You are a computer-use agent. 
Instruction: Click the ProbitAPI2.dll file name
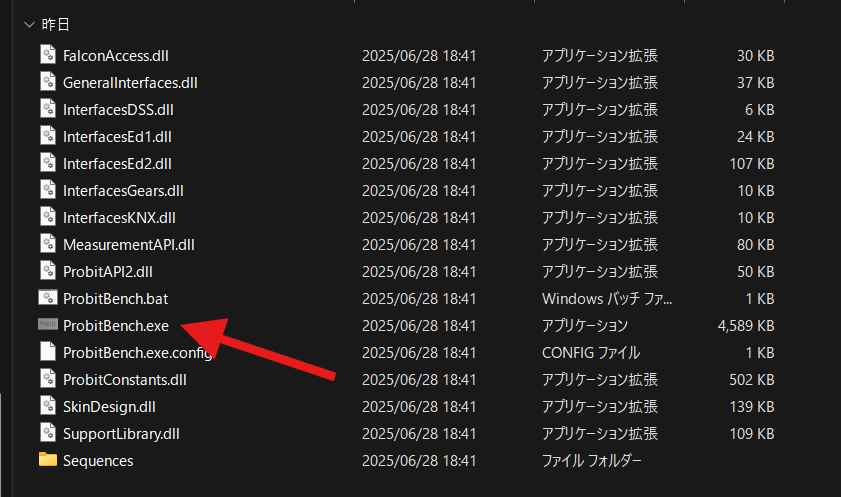(108, 272)
